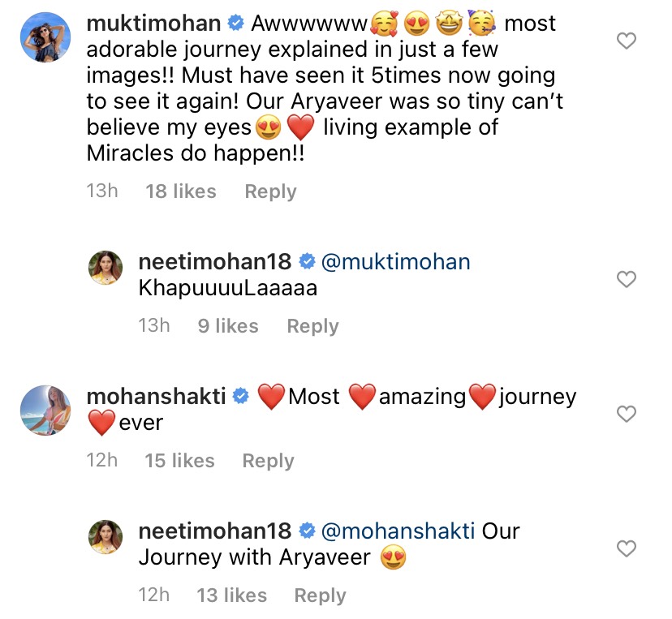The height and width of the screenshot is (619, 672).
Task: Open neetimohan18's avatar on KhapuuuuLaaaaa reply
Action: pyautogui.click(x=106, y=268)
